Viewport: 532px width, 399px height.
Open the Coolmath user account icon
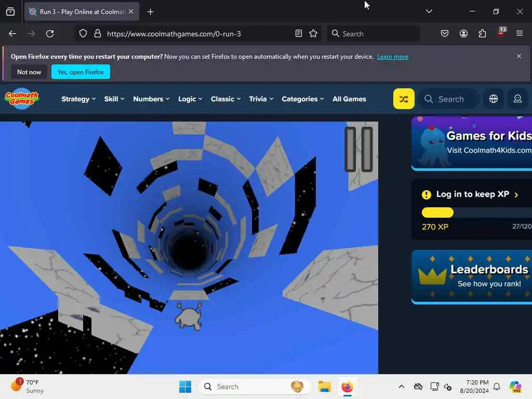tap(517, 99)
